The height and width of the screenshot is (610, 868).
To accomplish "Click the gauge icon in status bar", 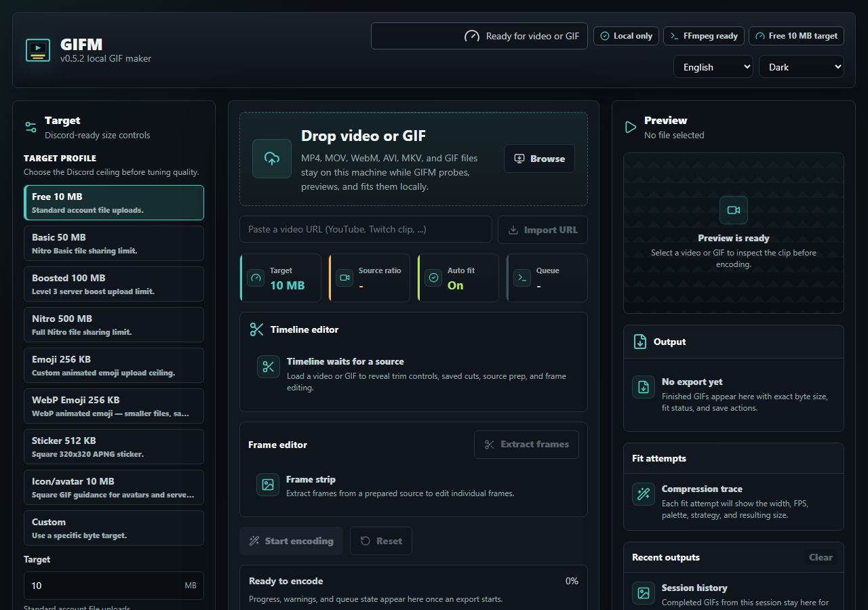I will click(471, 36).
